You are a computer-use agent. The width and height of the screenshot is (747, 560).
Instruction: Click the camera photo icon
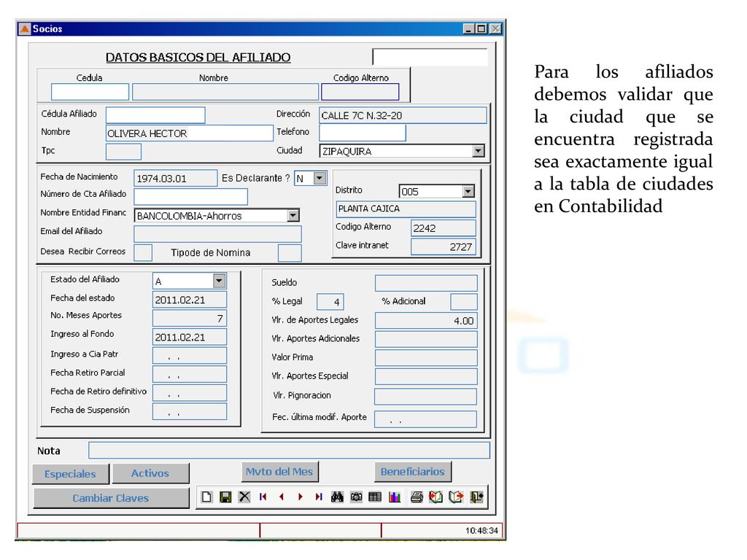pos(356,497)
